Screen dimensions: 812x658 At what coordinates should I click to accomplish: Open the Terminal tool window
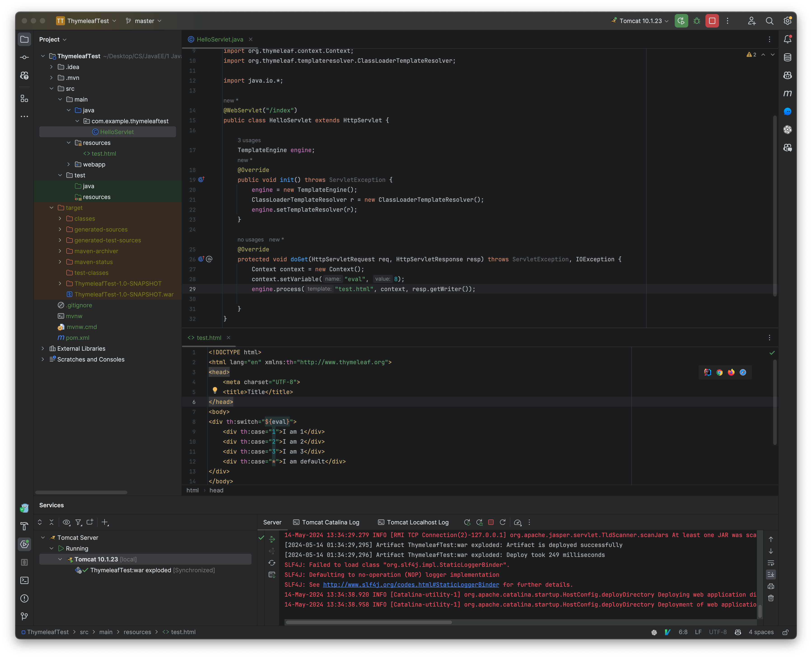point(24,580)
